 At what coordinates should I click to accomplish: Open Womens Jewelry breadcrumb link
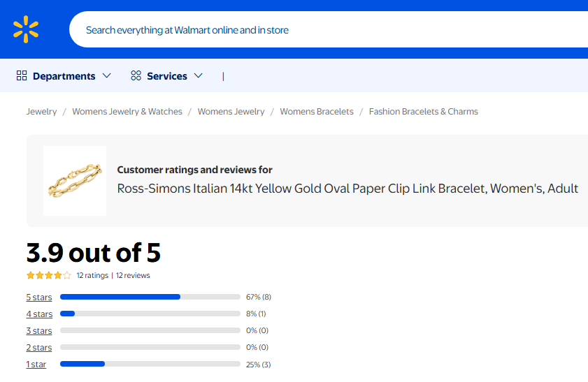tap(231, 112)
